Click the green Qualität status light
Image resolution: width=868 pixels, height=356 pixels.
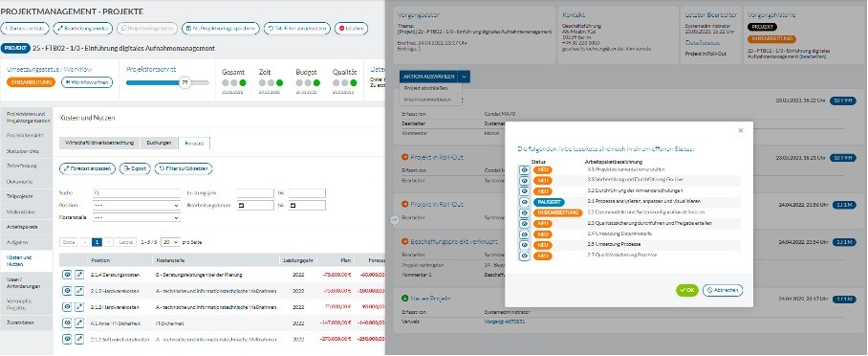tap(353, 82)
